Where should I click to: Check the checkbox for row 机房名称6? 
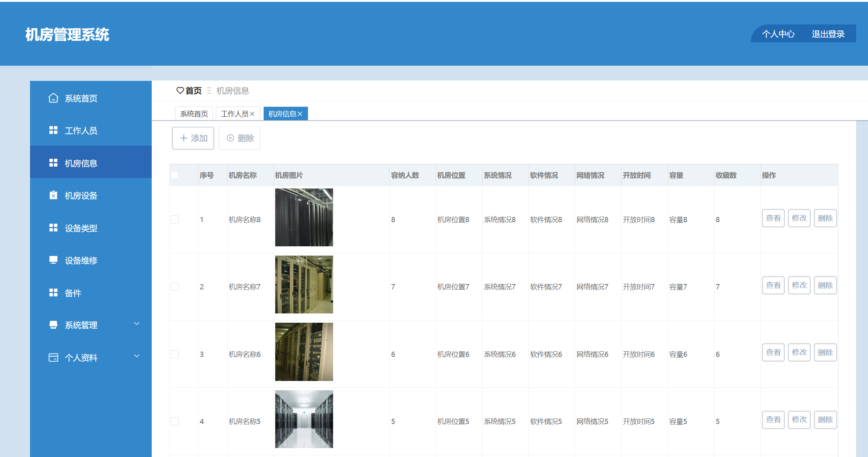point(175,354)
